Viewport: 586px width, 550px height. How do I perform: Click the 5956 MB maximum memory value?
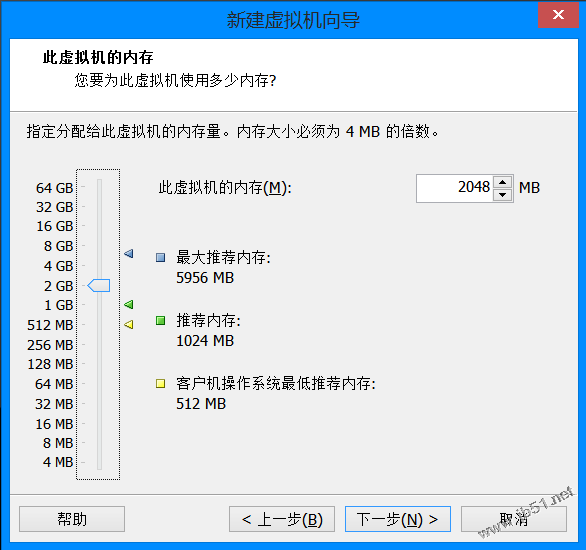(x=205, y=278)
